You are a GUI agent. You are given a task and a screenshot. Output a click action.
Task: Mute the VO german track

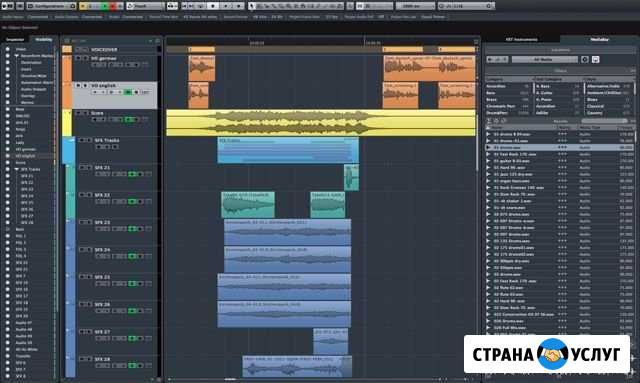[x=78, y=58]
